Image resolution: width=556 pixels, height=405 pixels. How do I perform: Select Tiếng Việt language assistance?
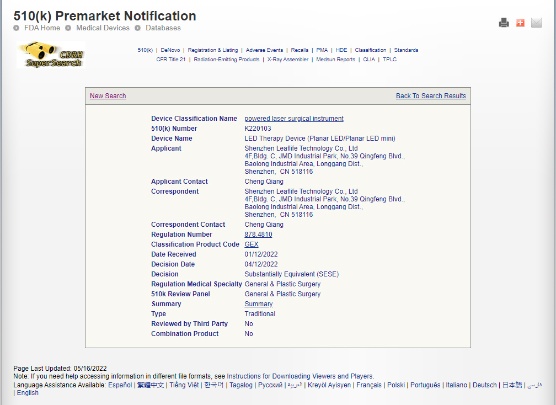click(184, 385)
